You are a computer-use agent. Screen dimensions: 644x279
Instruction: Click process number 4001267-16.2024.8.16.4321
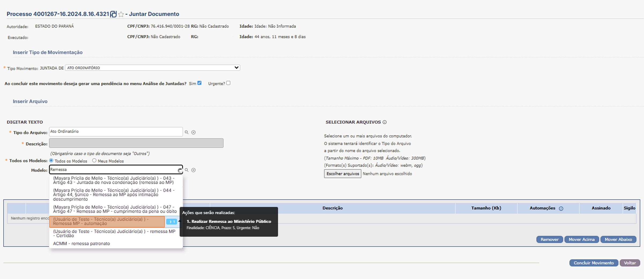(71, 14)
